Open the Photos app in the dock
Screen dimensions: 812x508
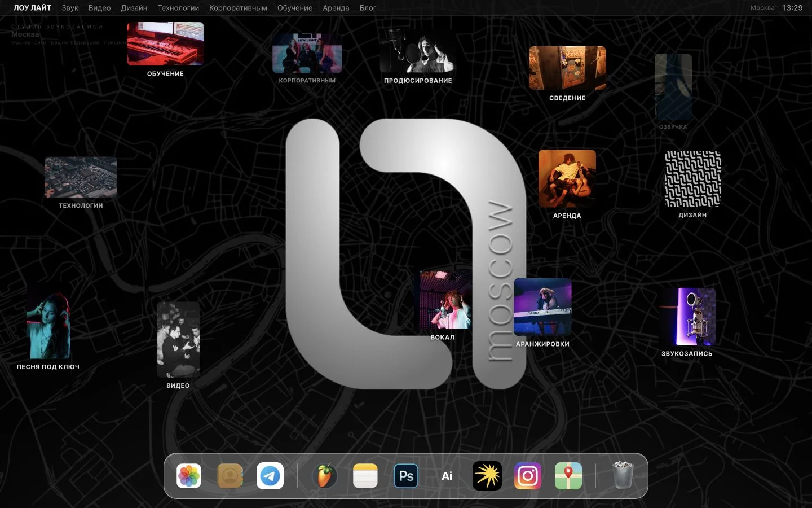(189, 476)
